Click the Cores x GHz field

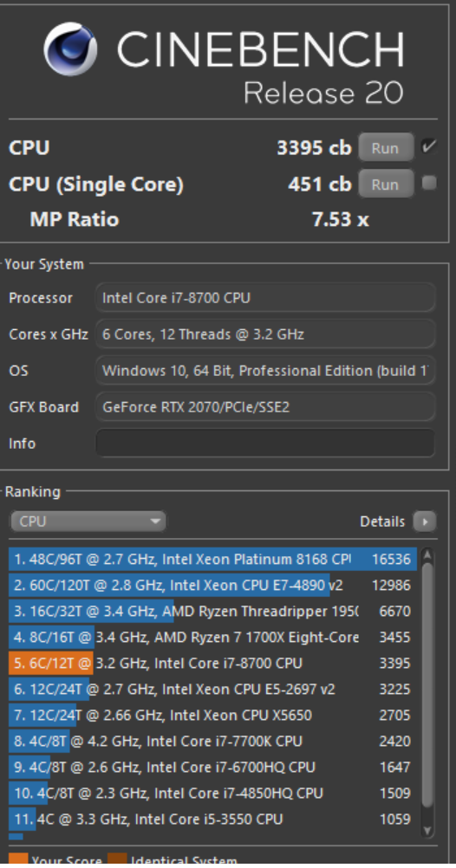tap(265, 334)
